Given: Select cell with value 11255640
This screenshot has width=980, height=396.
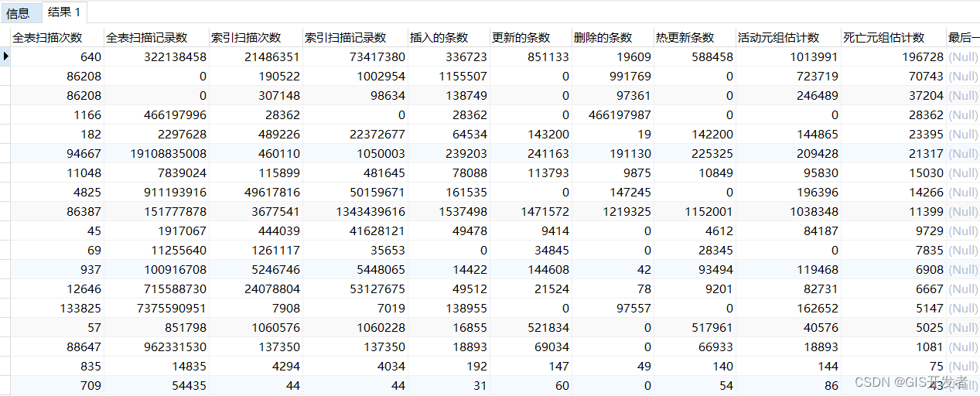Looking at the screenshot, I should pyautogui.click(x=155, y=251).
